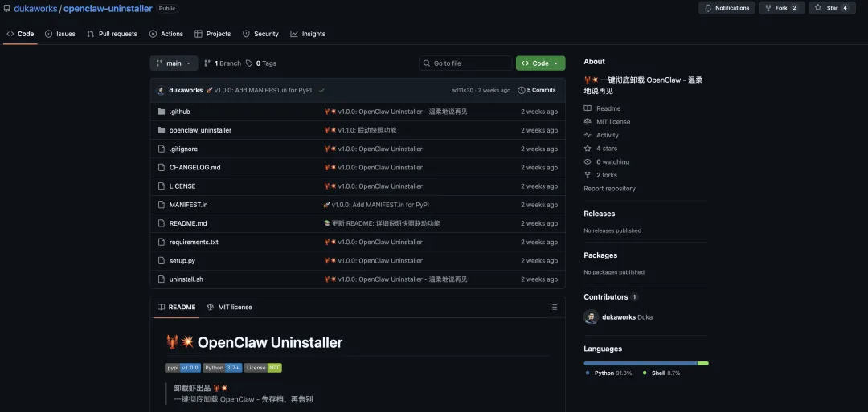Open the dukaworks owner link
This screenshot has width=868, height=412.
pos(35,8)
